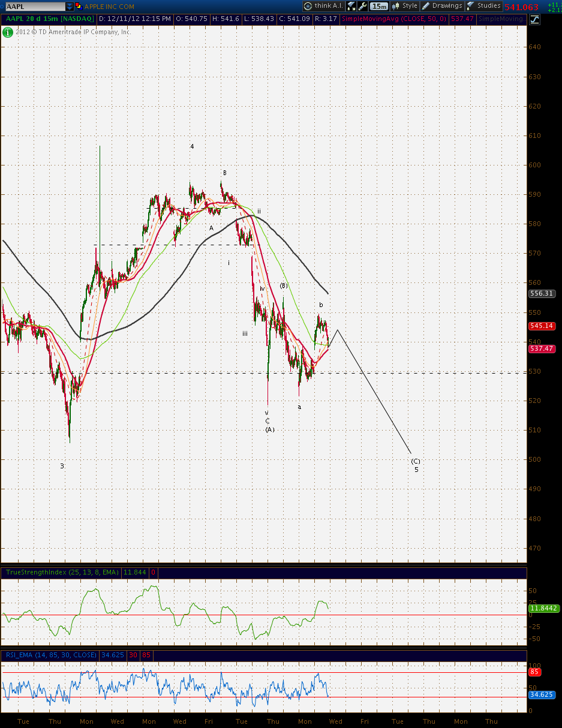Click the chart share/flask icon next to think A.I.

point(351,6)
